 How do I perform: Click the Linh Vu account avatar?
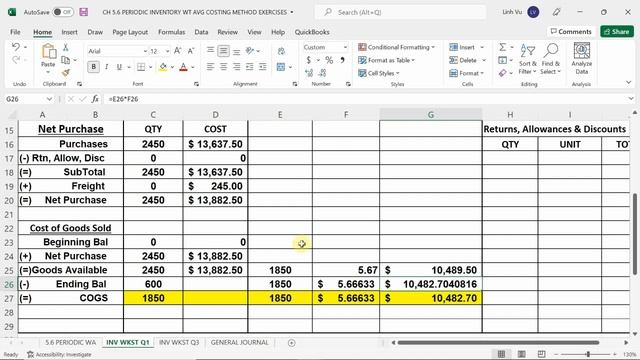point(533,12)
